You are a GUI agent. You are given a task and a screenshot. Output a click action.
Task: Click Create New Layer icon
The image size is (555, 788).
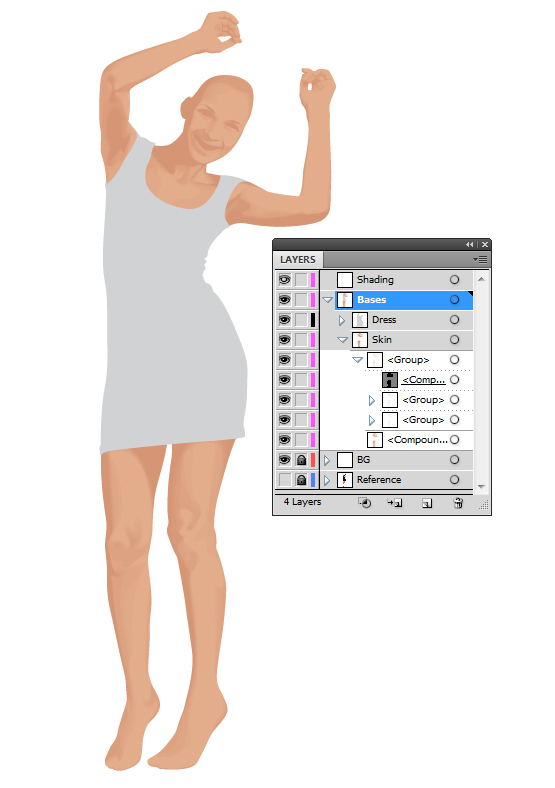pyautogui.click(x=427, y=503)
